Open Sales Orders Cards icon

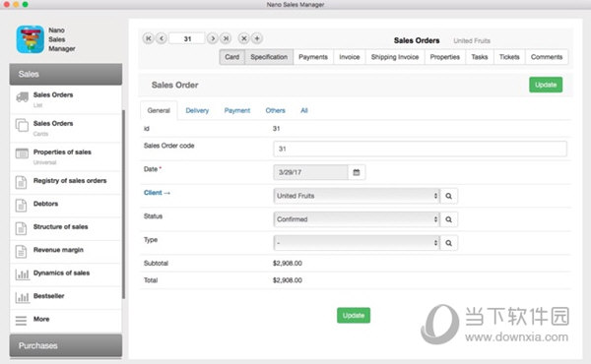pos(22,125)
